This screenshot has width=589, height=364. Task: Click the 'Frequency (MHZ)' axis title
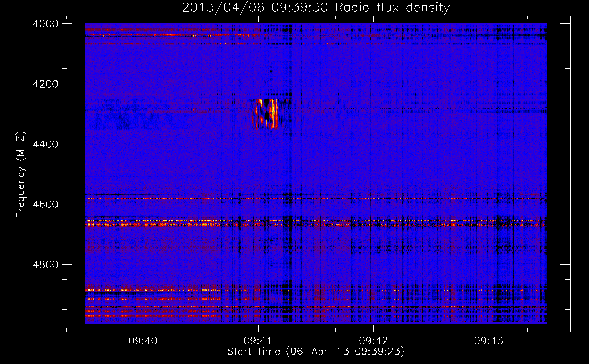coord(21,175)
